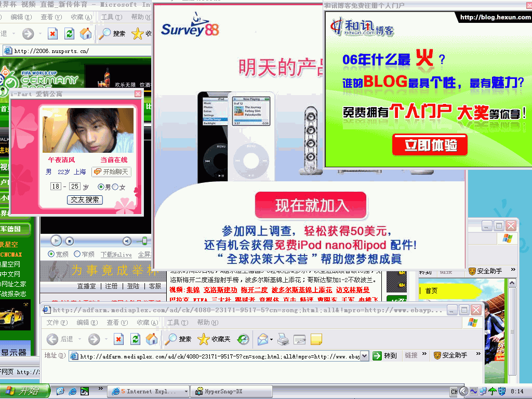Screen dimensions: 532x399
Task: Click profile photo in i-Part popup
Action: pos(88,130)
